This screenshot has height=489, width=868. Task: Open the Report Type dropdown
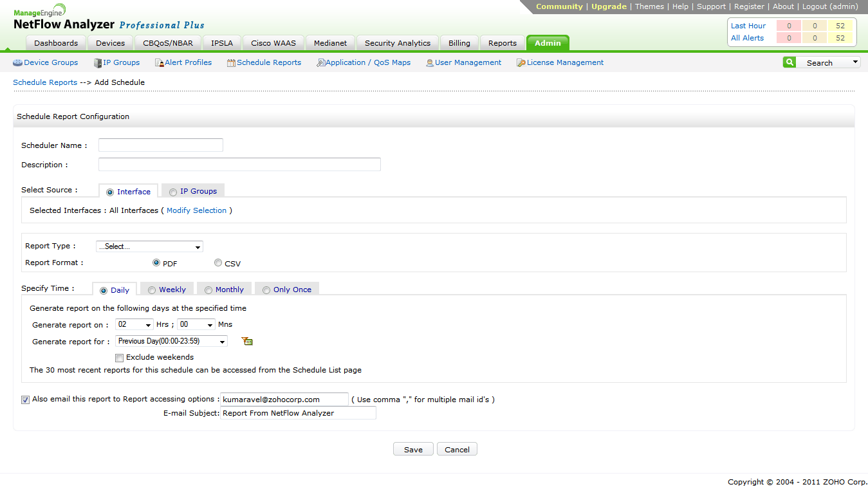tap(149, 246)
